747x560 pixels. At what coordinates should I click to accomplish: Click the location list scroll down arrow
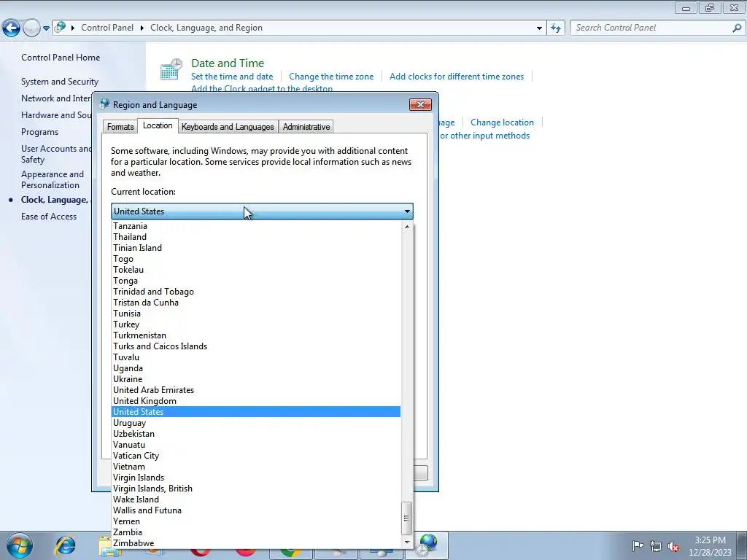[x=407, y=542]
